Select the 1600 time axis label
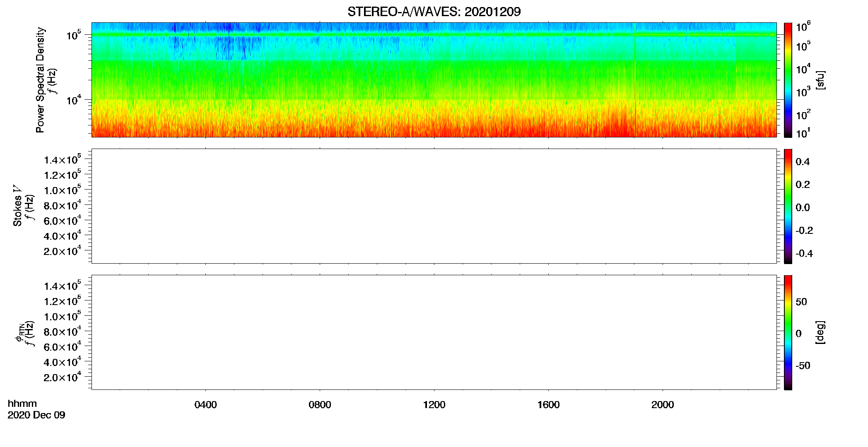Viewport: 868px width, 447px height. (548, 405)
